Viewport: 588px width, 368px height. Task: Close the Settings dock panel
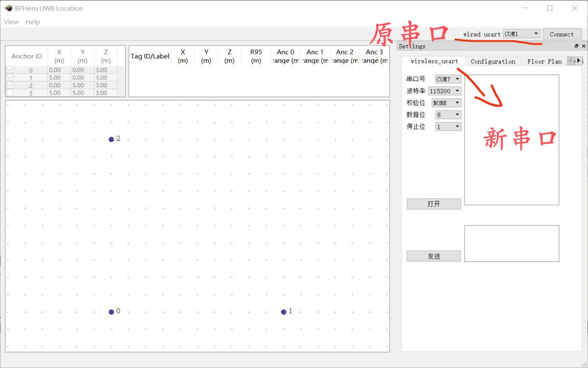tap(583, 46)
